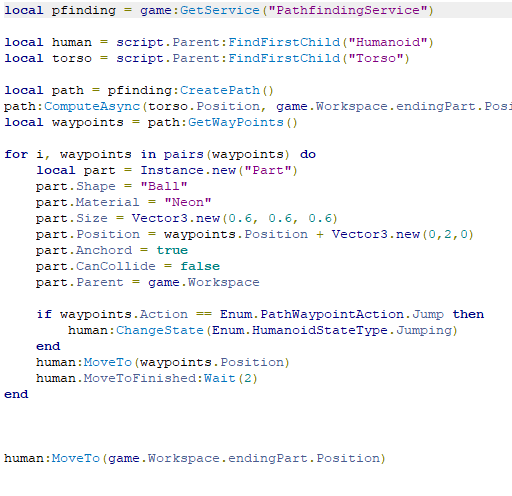Click Instance.new("Part") expression
The image size is (512, 496).
[219, 170]
